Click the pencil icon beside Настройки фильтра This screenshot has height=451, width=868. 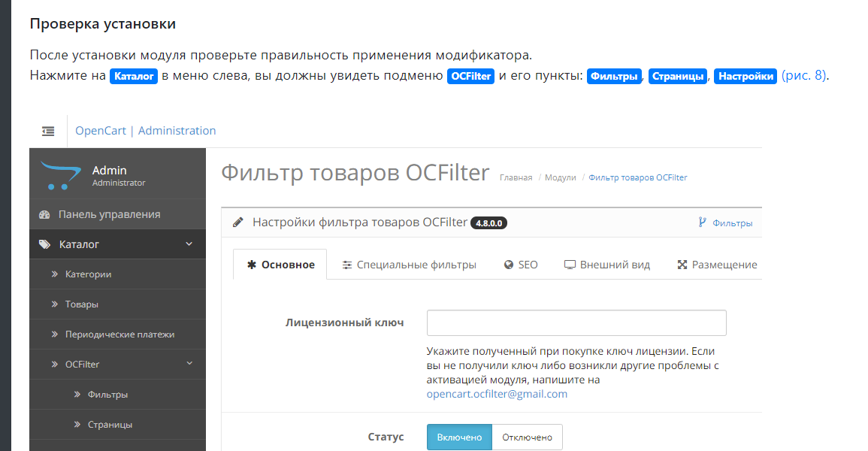coord(238,222)
